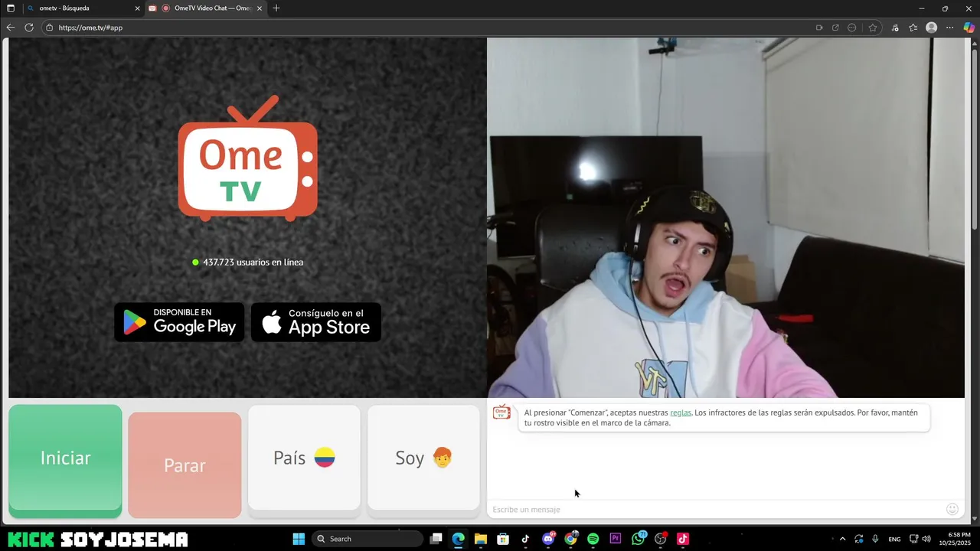This screenshot has height=551, width=980.
Task: Open Spotify from the taskbar
Action: (x=593, y=539)
